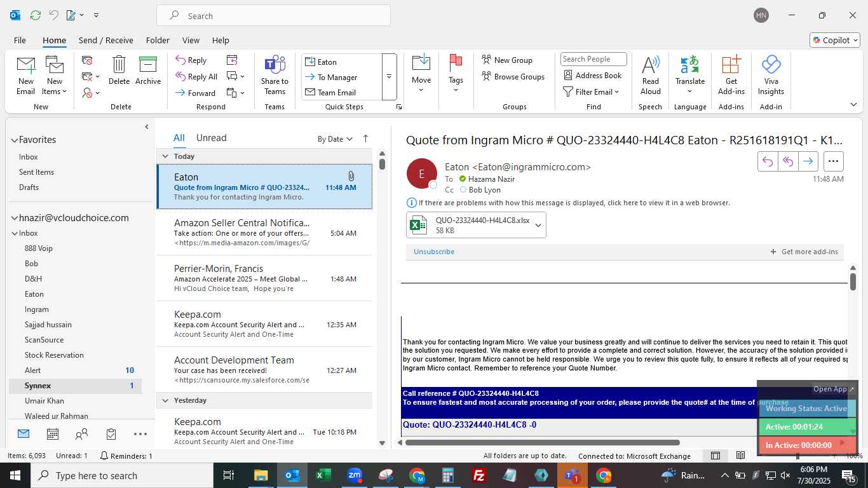Toggle sort order arrow next to By Date
Image resolution: width=868 pixels, height=488 pixels.
pos(365,139)
